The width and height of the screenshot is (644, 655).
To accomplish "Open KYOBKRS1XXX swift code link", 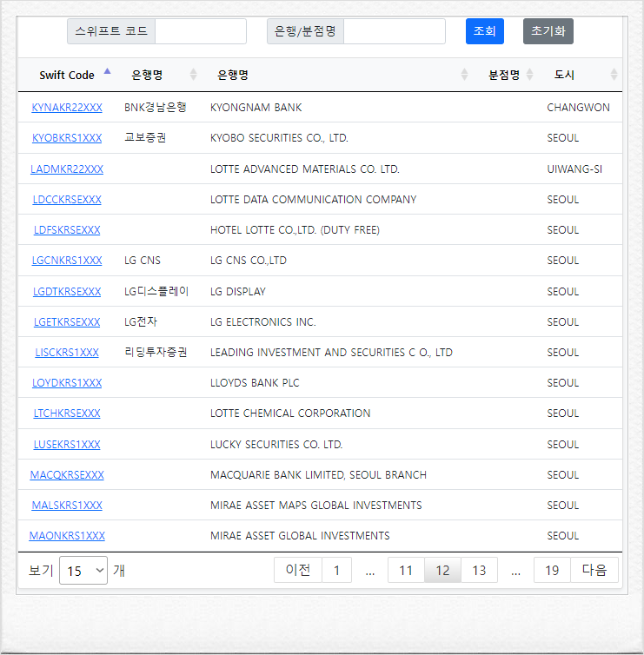I will (x=67, y=138).
